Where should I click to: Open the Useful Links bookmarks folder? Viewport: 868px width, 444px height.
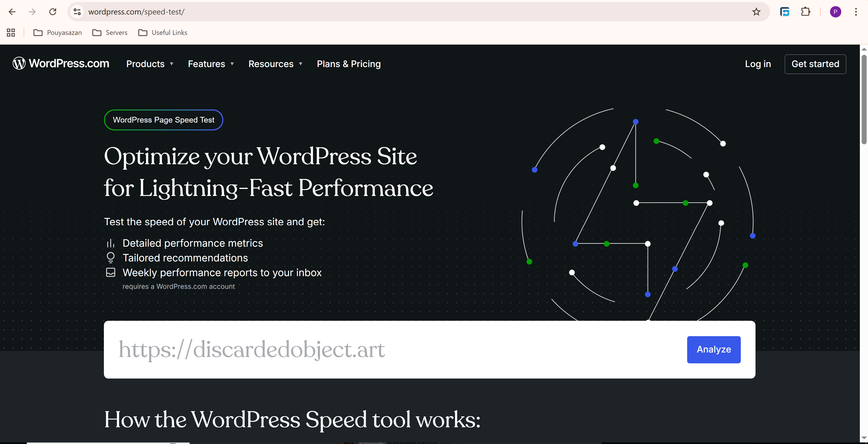(x=163, y=33)
